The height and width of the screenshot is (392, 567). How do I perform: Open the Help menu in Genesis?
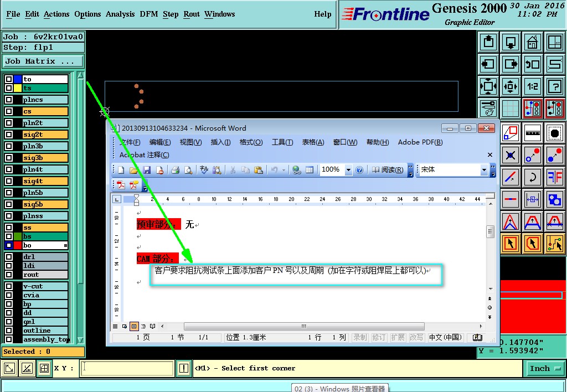[323, 14]
